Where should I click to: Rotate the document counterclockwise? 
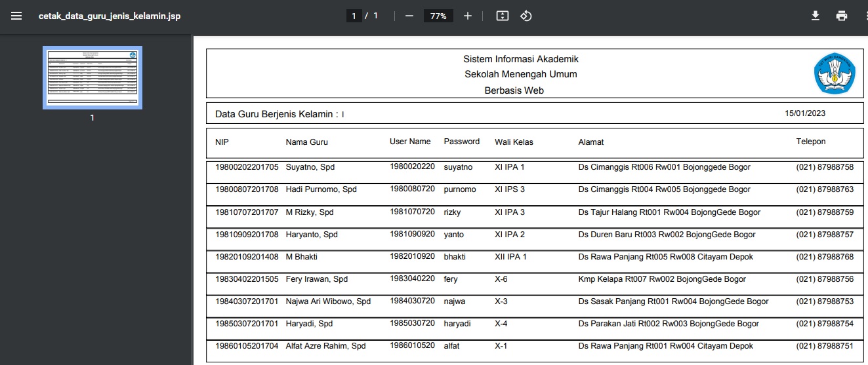pyautogui.click(x=526, y=16)
